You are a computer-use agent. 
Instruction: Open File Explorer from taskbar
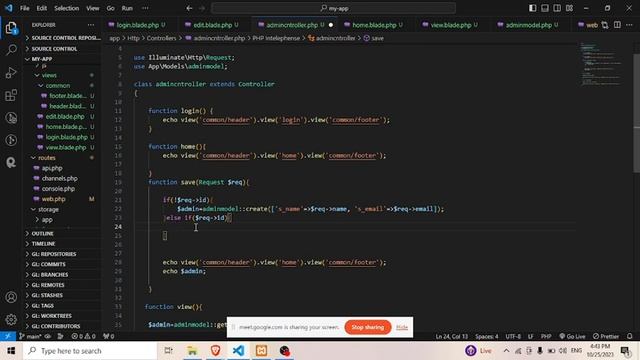[192, 351]
